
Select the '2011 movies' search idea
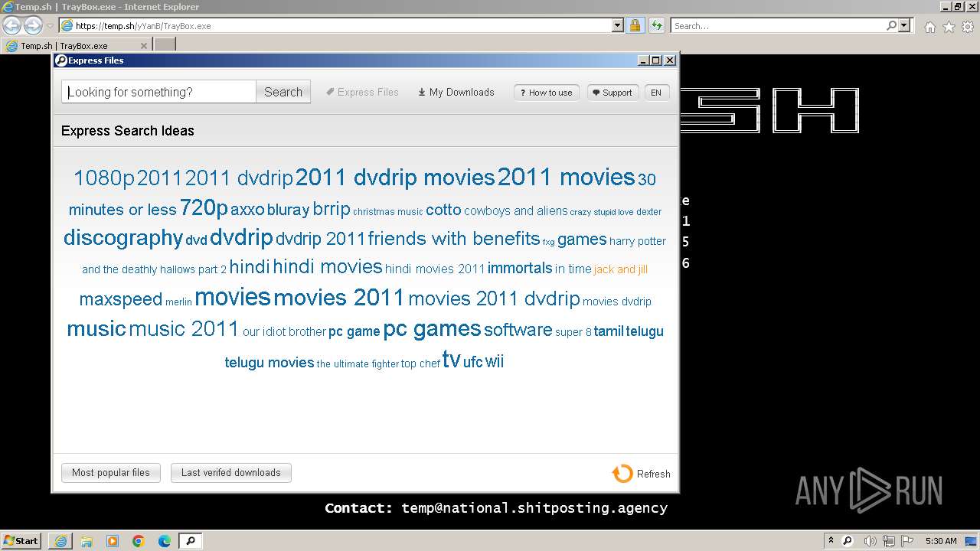tap(567, 177)
